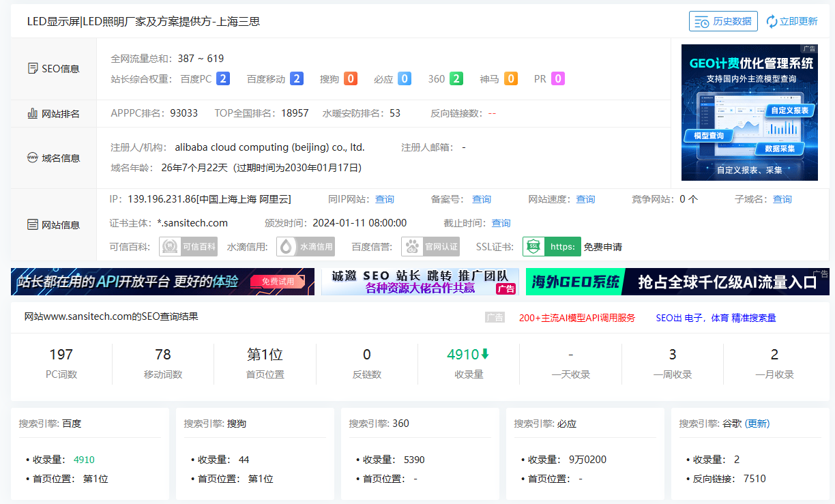Click 搜狗 收录量 44 value
This screenshot has width=835, height=504.
click(x=244, y=460)
